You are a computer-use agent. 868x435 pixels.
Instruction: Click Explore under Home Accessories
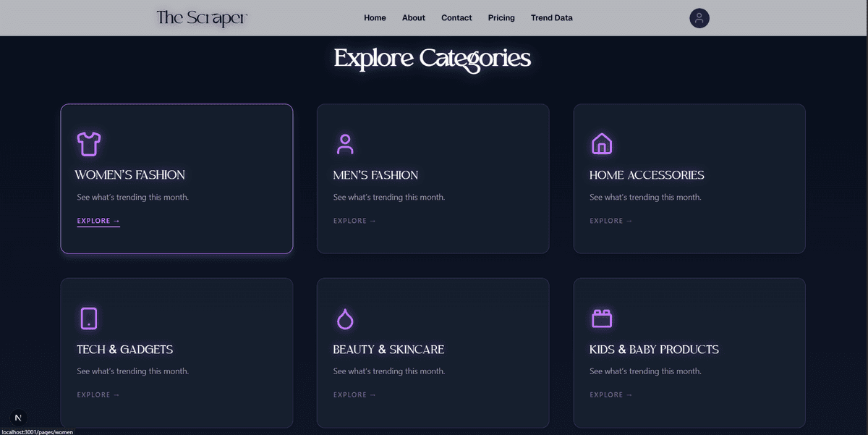pos(610,220)
